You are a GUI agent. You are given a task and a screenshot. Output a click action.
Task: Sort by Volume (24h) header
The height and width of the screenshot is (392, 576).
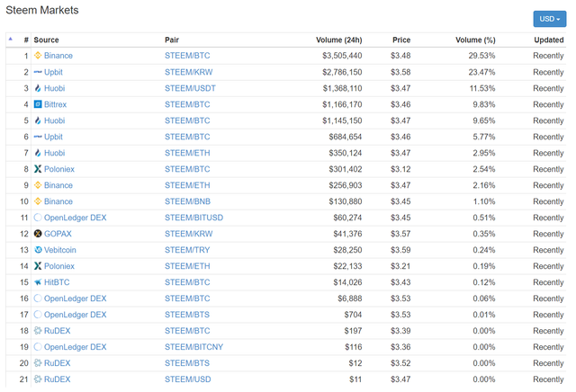(x=338, y=40)
